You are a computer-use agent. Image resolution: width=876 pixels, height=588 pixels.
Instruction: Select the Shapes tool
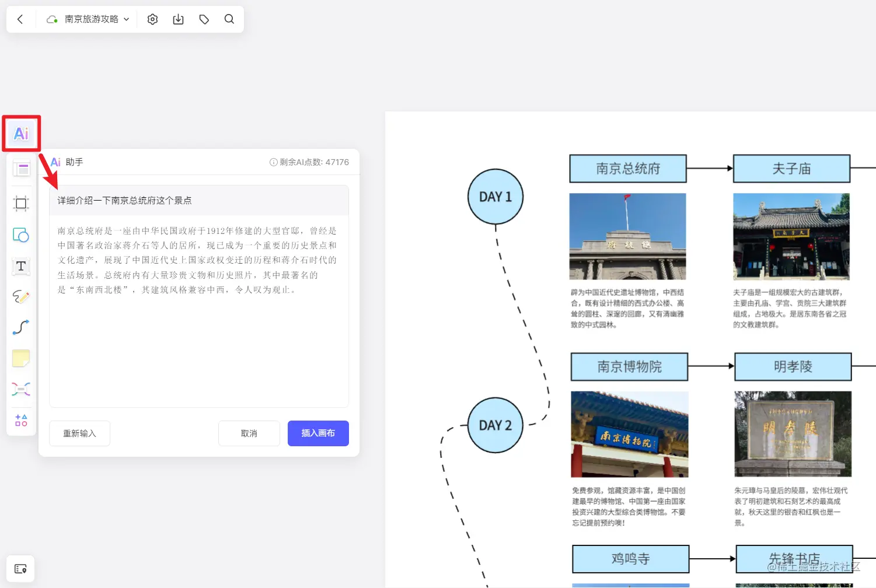pyautogui.click(x=21, y=236)
